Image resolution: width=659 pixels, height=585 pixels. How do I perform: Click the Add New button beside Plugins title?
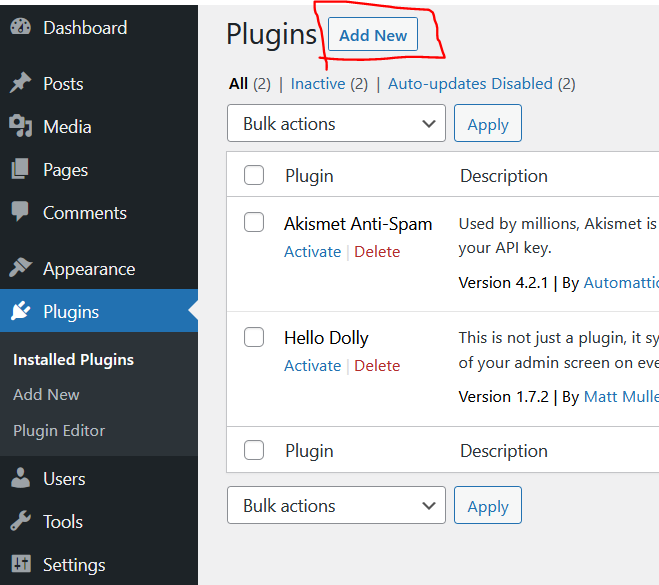point(373,35)
